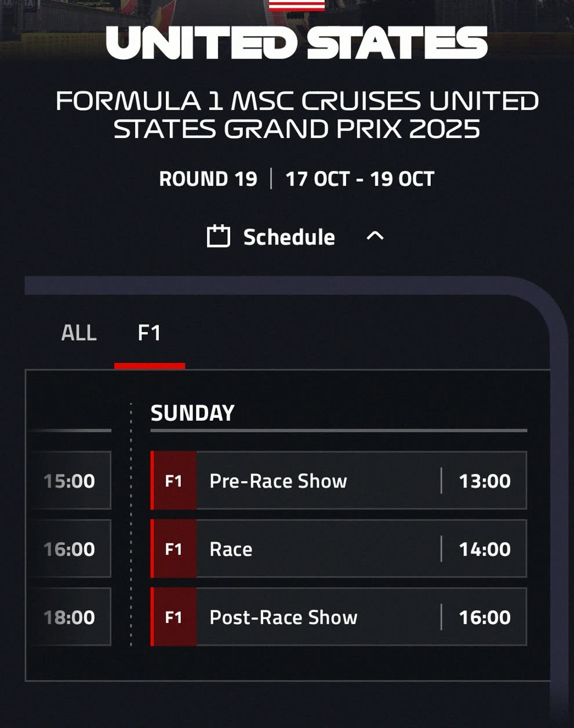Viewport: 574px width, 728px height.
Task: Click the calendar icon beside Schedule
Action: (219, 236)
